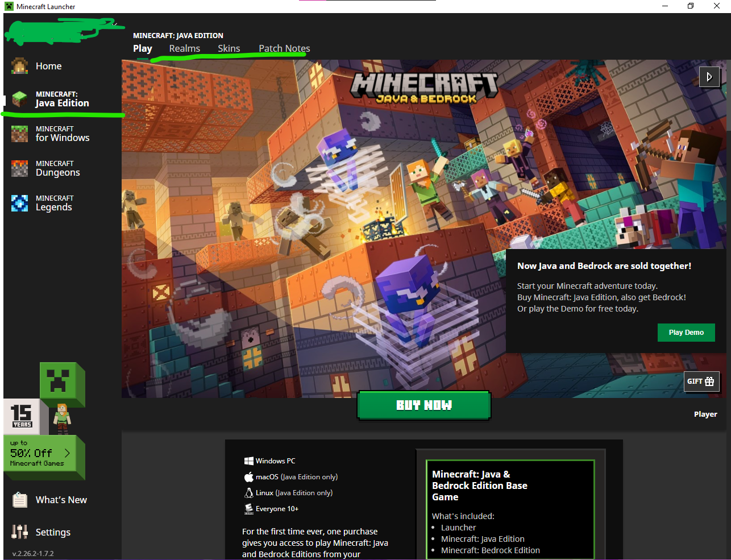Click the 'Launcher' list item

(458, 528)
